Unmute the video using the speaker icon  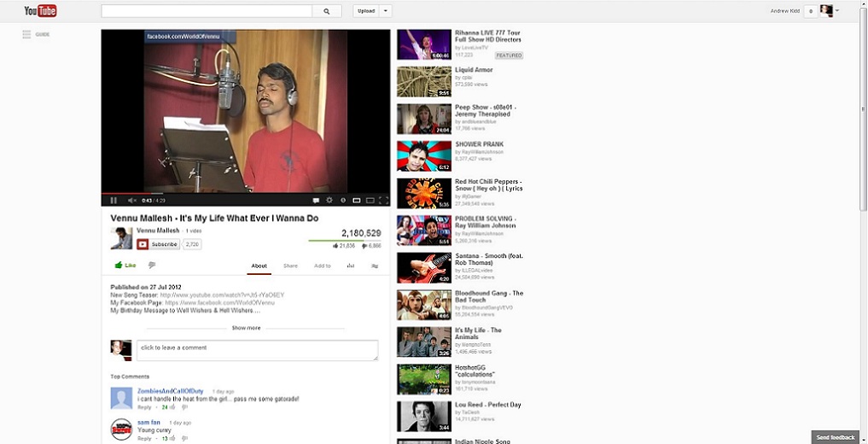(x=131, y=201)
